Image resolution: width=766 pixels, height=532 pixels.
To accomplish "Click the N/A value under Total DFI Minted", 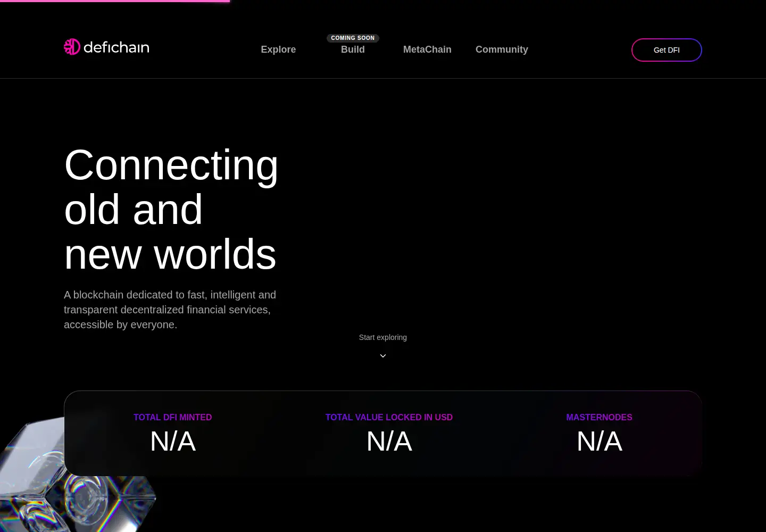I will click(172, 442).
